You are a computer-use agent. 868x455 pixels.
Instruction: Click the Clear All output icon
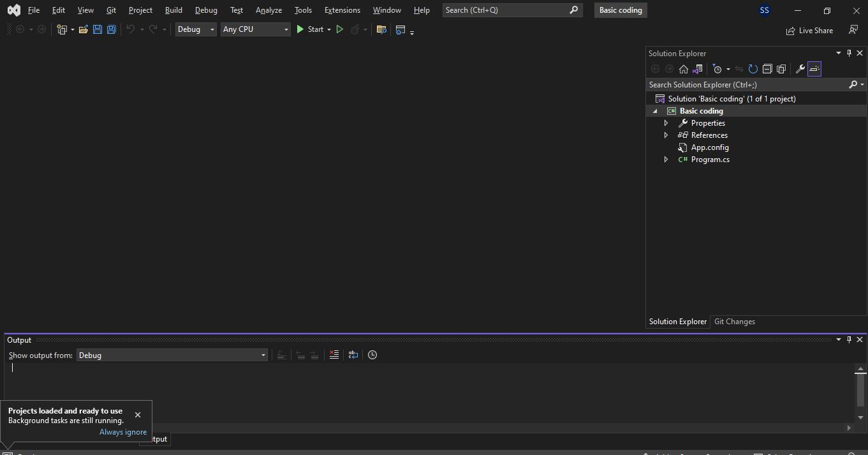[334, 355]
